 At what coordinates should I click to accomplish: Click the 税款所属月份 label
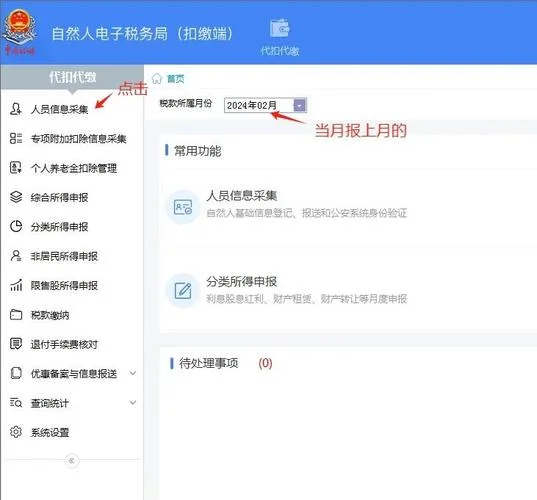click(186, 103)
